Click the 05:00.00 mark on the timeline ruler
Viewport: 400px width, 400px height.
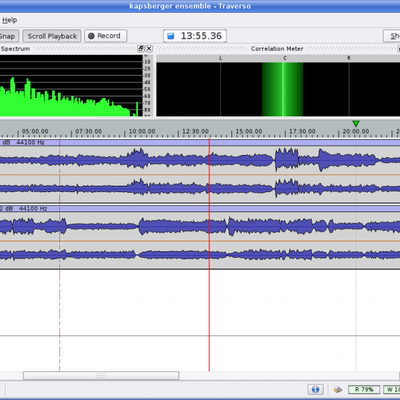tap(35, 131)
